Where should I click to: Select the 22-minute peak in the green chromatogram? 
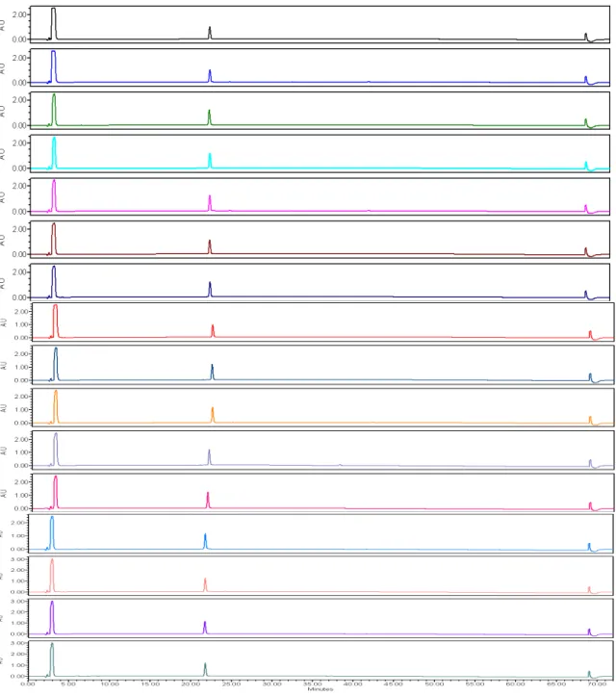coord(209,117)
